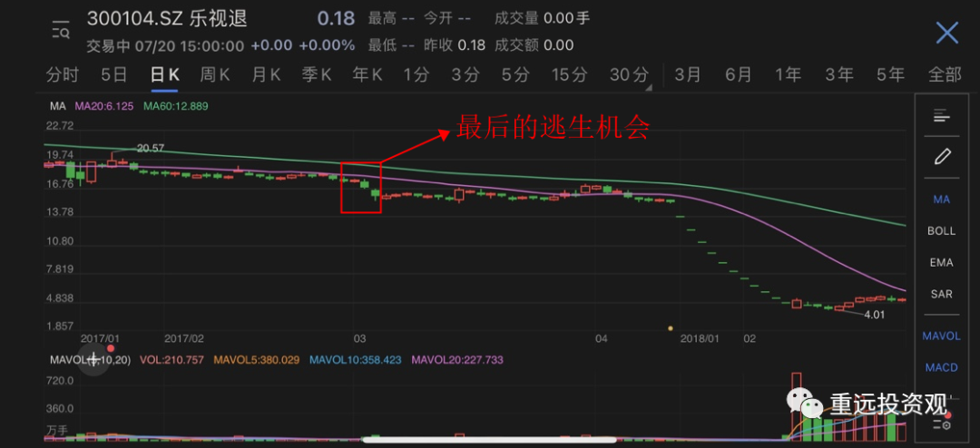Click the 20.57 high price marker
The height and width of the screenshot is (448, 980).
tap(150, 148)
